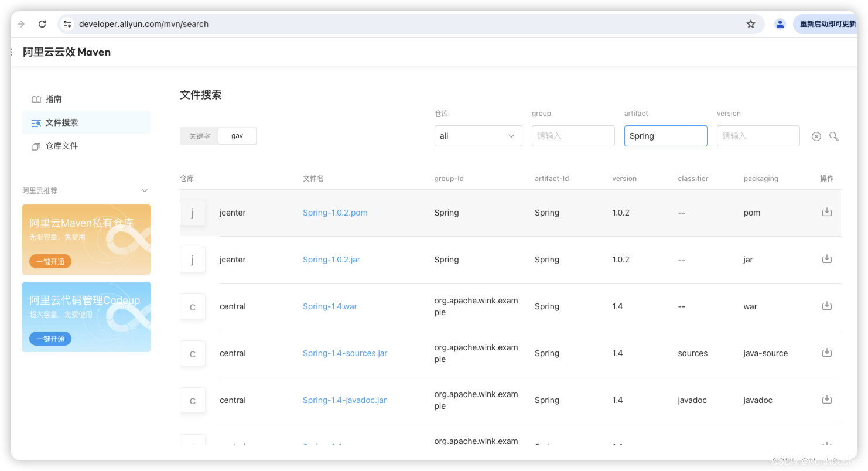Click 一键开通 on Codeup banner

pyautogui.click(x=50, y=339)
